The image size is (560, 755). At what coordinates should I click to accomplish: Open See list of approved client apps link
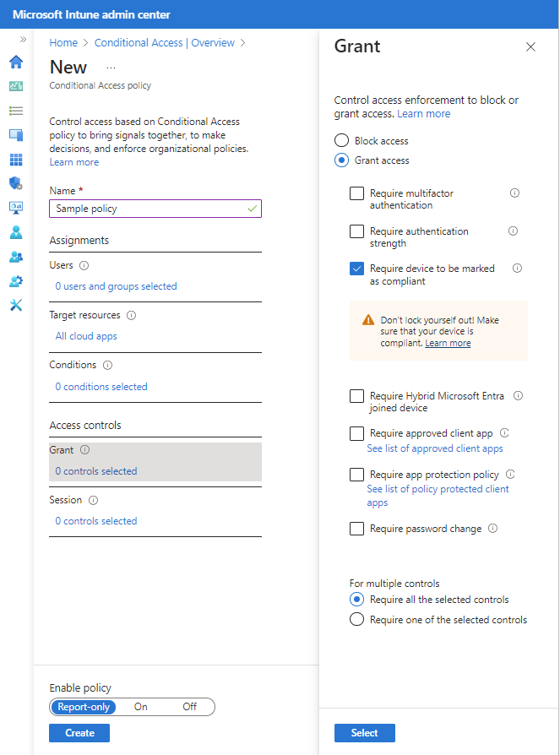point(434,448)
